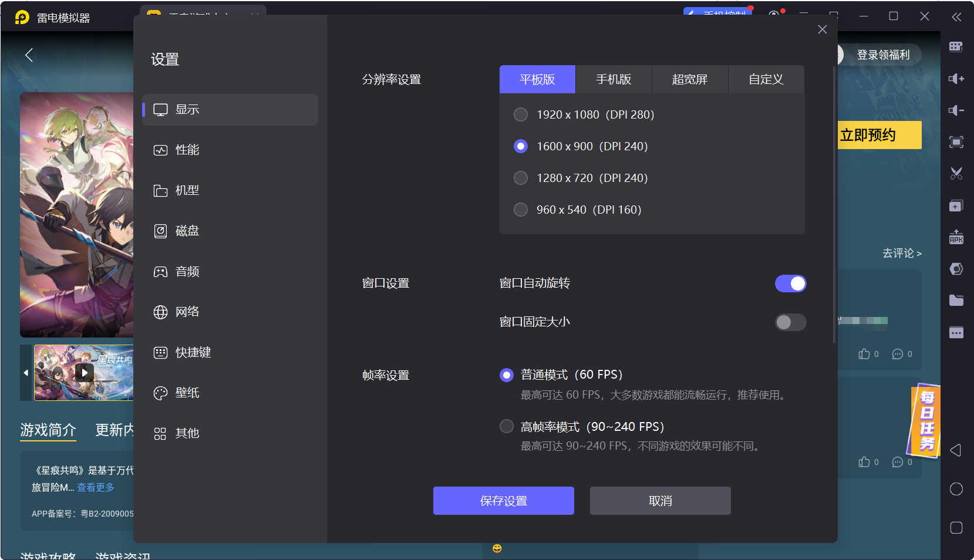Open the 显示 settings section
The height and width of the screenshot is (560, 974).
(x=230, y=110)
